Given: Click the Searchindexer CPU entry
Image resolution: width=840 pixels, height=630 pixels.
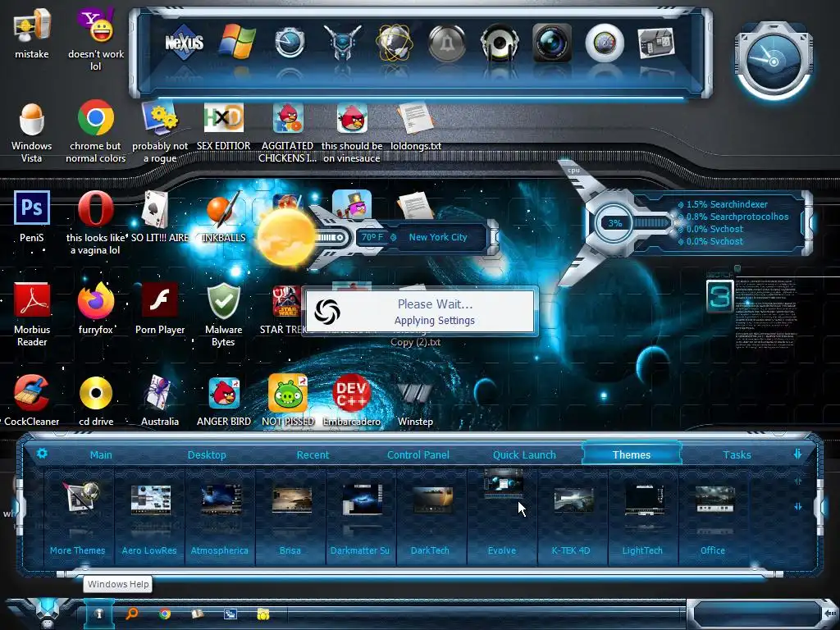Looking at the screenshot, I should pos(727,204).
